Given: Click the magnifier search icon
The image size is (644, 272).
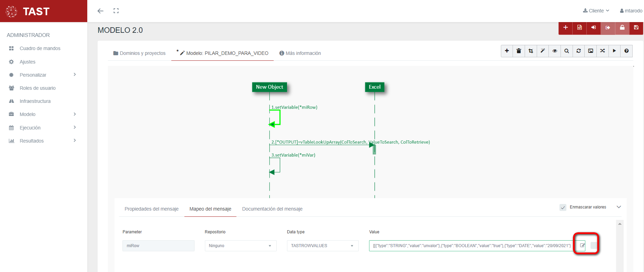Looking at the screenshot, I should click(x=566, y=51).
